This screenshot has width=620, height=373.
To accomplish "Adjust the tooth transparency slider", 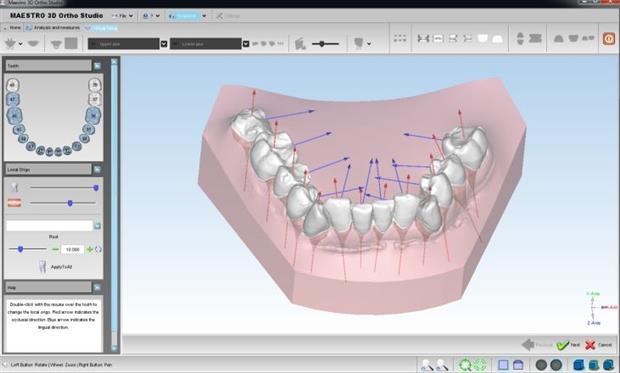I will tap(64, 187).
